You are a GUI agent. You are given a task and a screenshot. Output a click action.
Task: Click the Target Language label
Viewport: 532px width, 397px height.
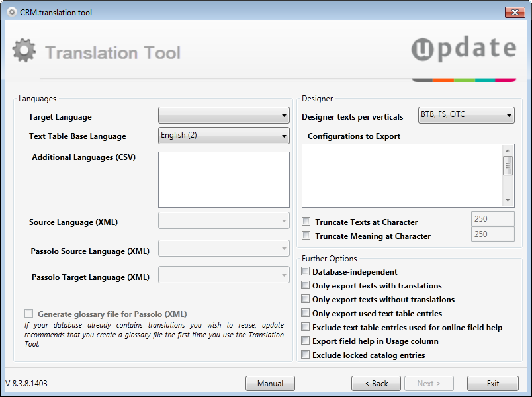(60, 117)
